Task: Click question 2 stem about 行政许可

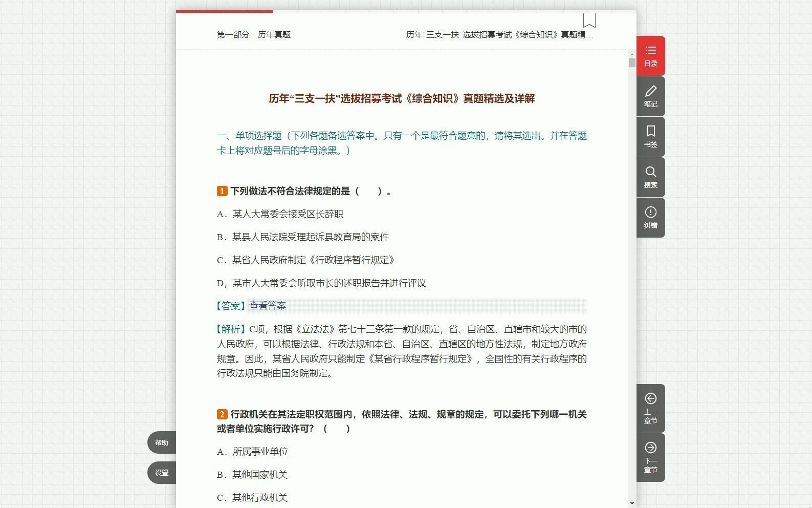Action: (402, 421)
